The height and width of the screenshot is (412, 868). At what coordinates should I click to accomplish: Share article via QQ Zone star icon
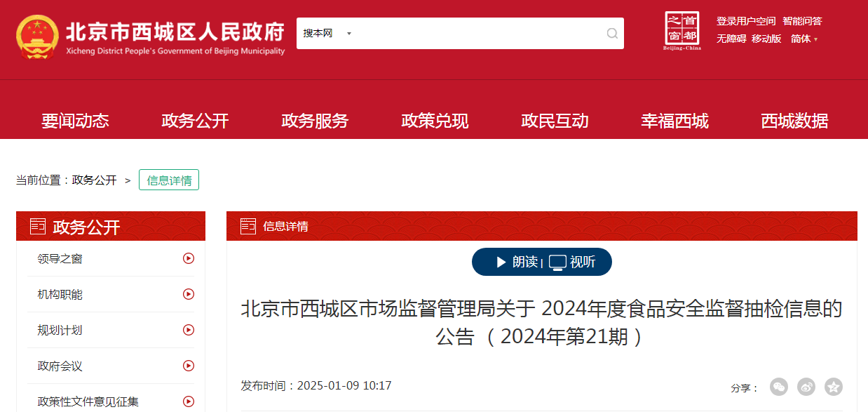pyautogui.click(x=834, y=387)
